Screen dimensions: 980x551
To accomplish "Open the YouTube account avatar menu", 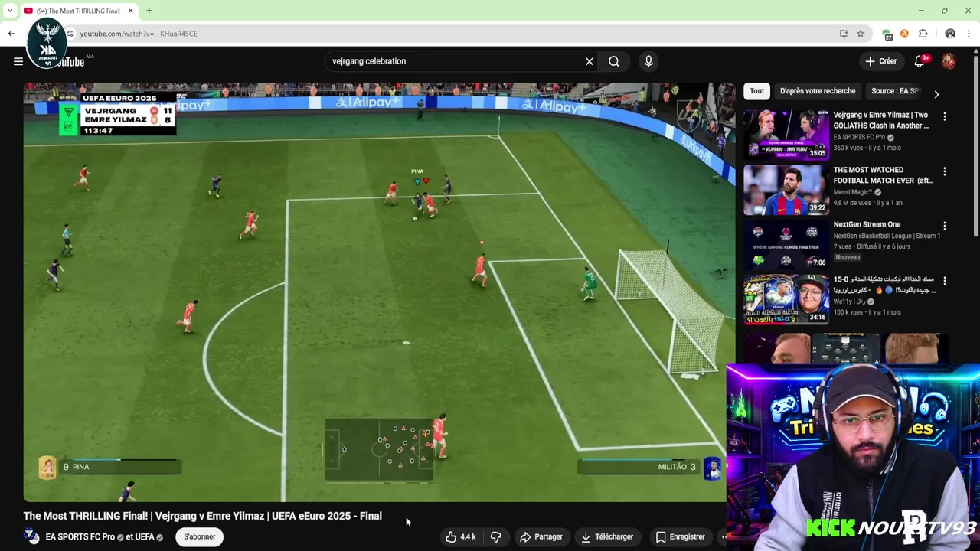I will pos(949,61).
